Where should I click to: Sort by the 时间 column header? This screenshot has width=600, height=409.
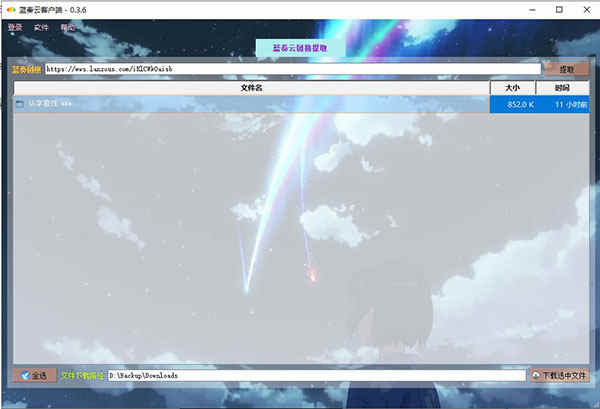point(562,88)
